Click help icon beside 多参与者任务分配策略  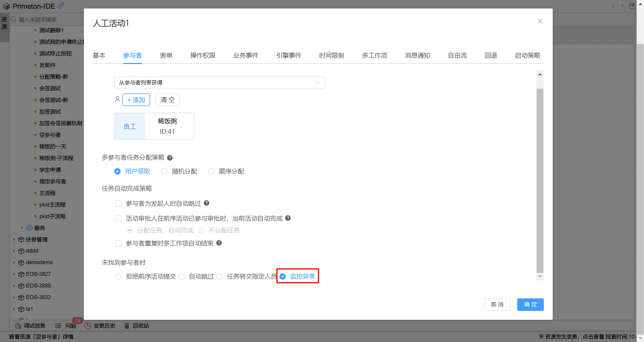(170, 158)
